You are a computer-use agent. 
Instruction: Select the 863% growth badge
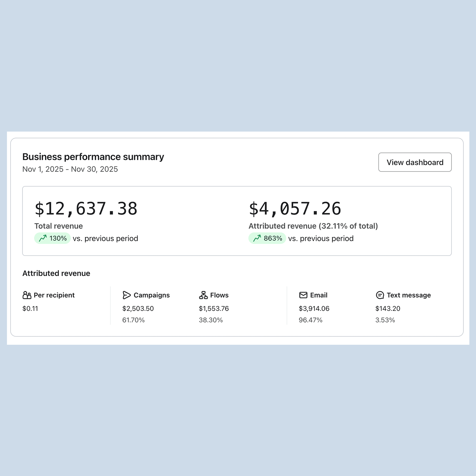(267, 238)
